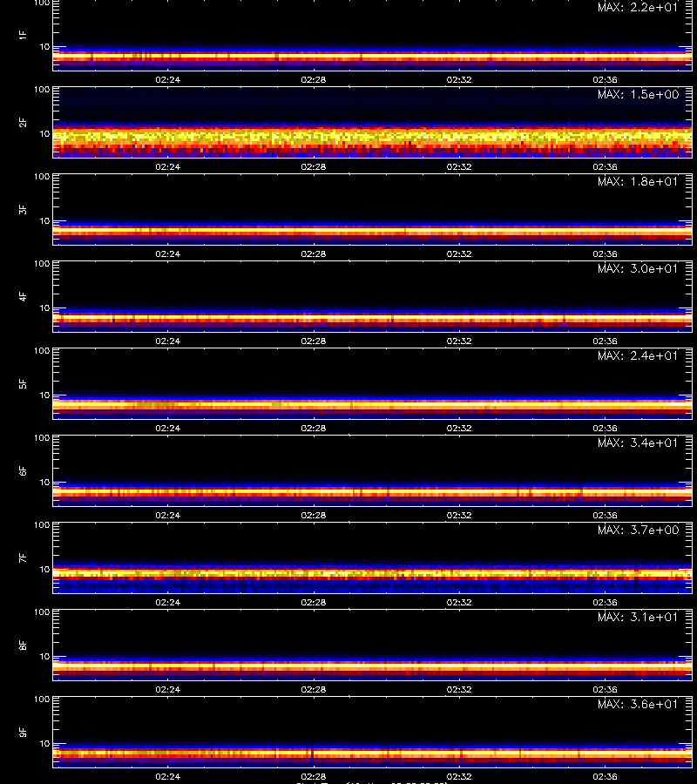Click the 02:32 tick label under panel 4F
This screenshot has height=784, width=697.
pyautogui.click(x=459, y=341)
